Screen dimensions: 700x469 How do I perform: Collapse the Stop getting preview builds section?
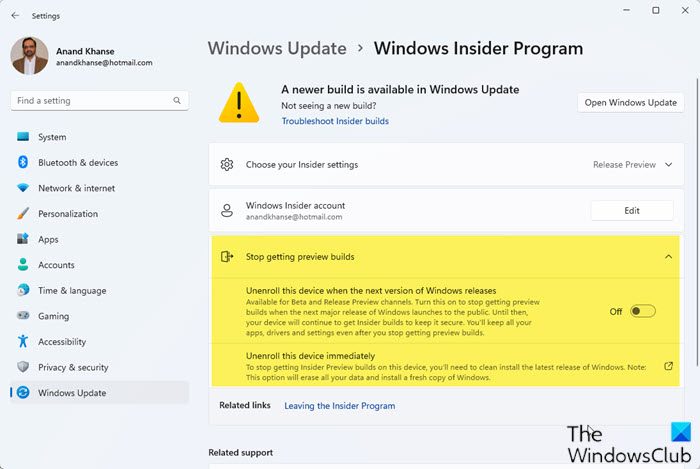(x=668, y=257)
